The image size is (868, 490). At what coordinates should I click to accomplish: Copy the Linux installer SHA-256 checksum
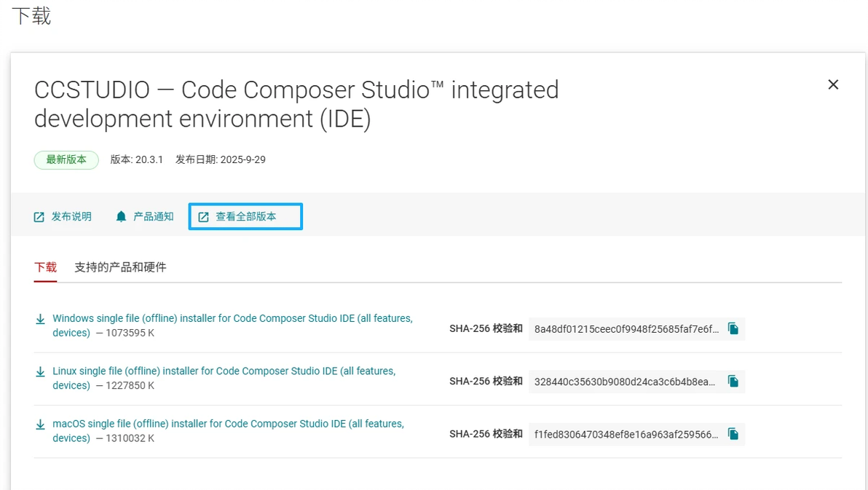pyautogui.click(x=733, y=382)
